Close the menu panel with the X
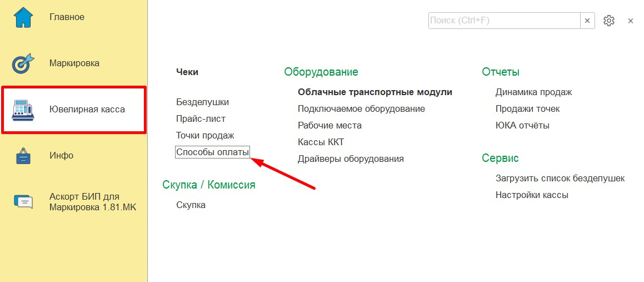Viewport: 644px width, 282px height. 631,21
